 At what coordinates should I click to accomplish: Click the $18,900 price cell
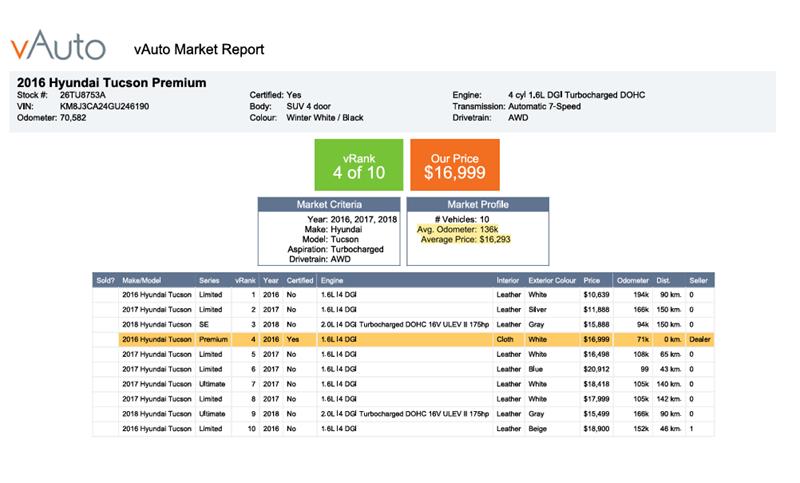(596, 428)
